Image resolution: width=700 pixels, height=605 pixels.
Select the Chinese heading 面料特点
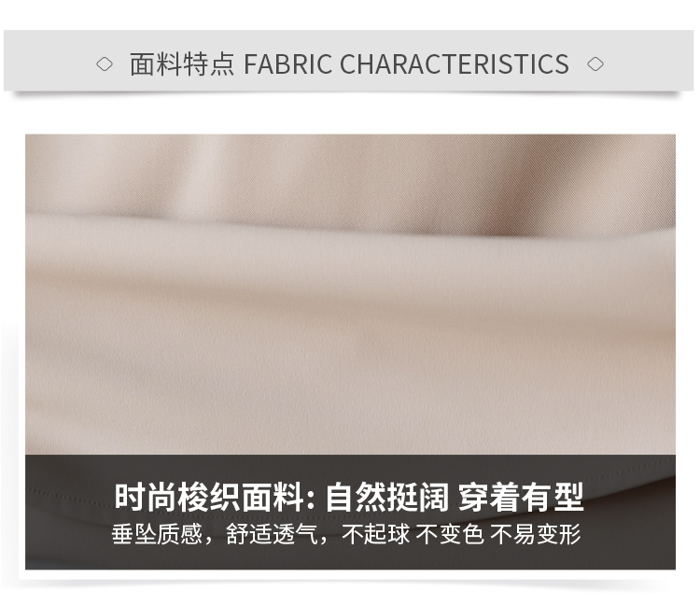pyautogui.click(x=182, y=63)
